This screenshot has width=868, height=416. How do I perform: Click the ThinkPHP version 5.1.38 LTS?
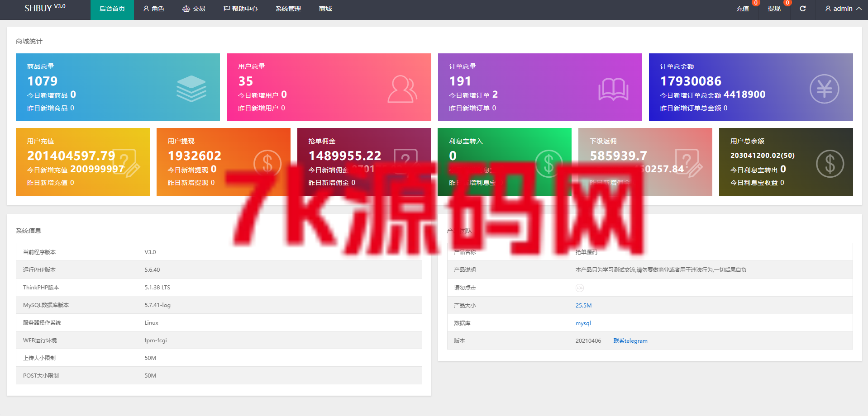[157, 288]
